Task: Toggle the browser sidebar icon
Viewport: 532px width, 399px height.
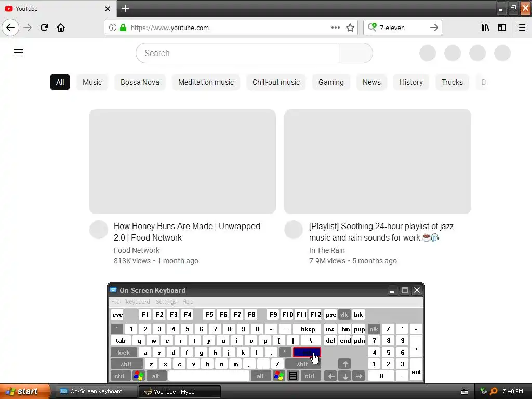Action: pyautogui.click(x=502, y=28)
